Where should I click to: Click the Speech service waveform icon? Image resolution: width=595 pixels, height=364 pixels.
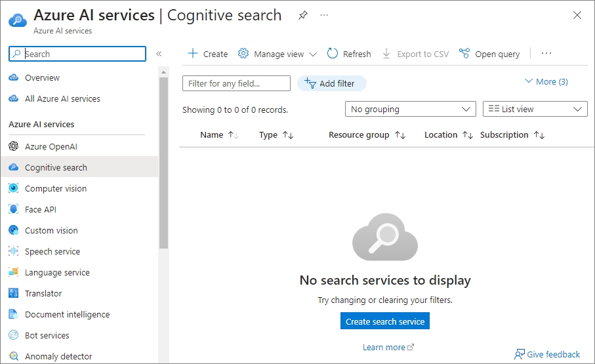tap(14, 251)
